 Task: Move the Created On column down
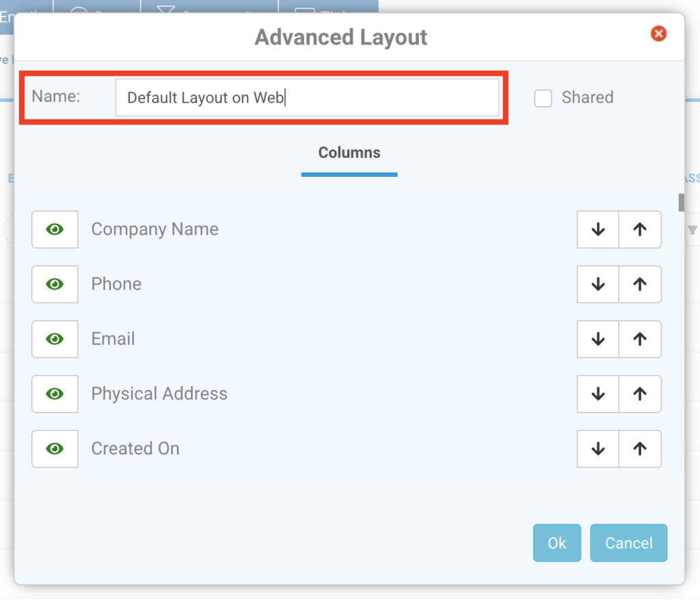coord(597,449)
